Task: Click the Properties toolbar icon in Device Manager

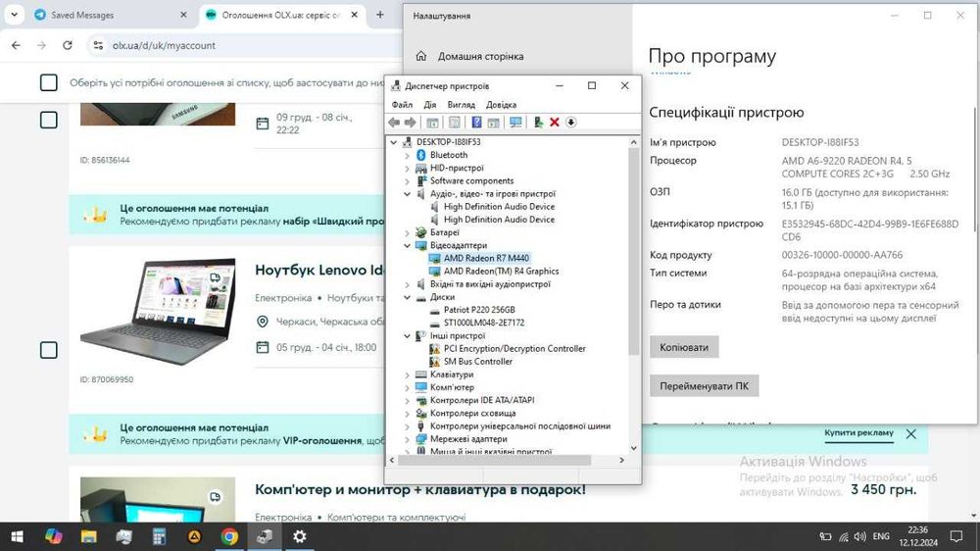Action: pyautogui.click(x=455, y=123)
